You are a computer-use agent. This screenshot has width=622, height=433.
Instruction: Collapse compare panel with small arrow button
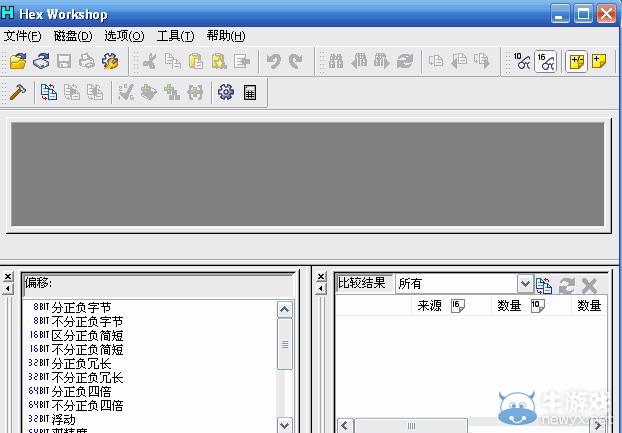[321, 289]
